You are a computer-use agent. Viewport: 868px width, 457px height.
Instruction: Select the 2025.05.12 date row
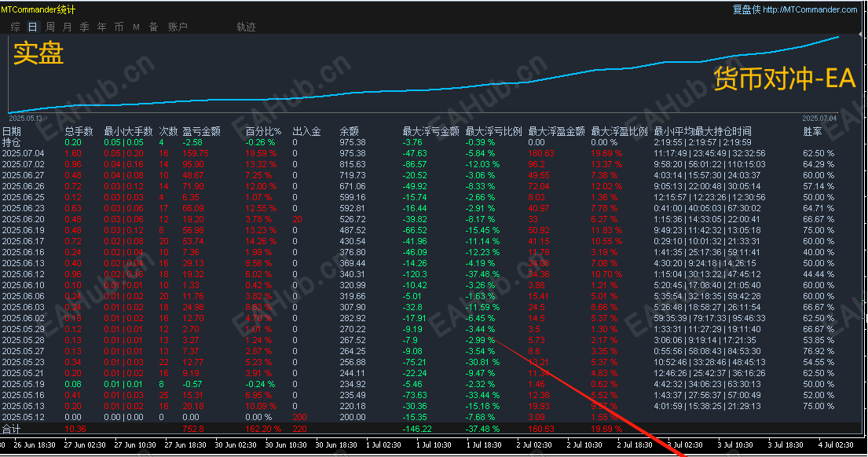pyautogui.click(x=24, y=417)
